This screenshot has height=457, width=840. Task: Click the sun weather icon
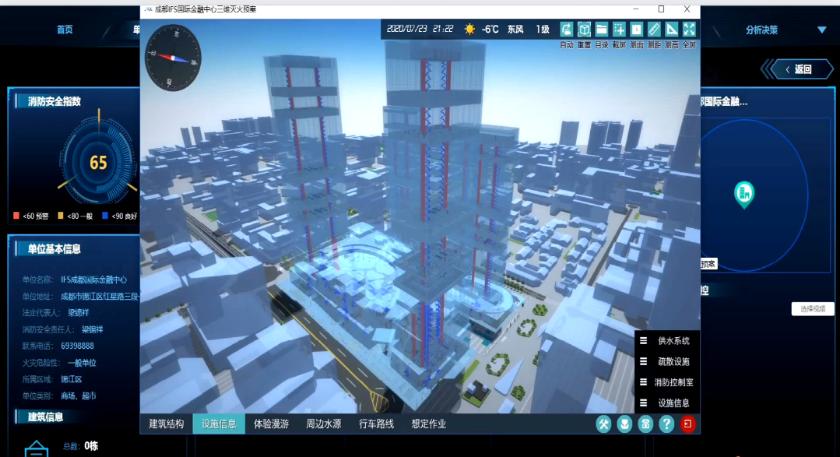click(x=470, y=29)
